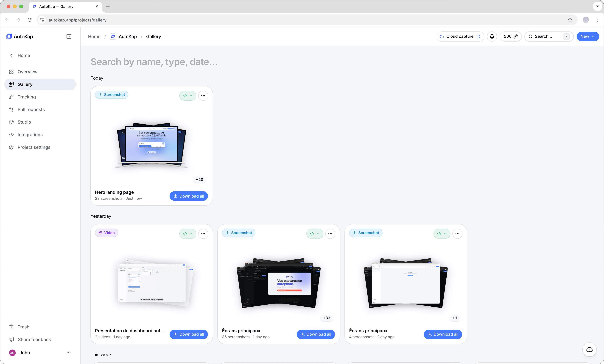Image resolution: width=604 pixels, height=364 pixels.
Task: Collapse the sidebar with the panel icon
Action: point(69,36)
